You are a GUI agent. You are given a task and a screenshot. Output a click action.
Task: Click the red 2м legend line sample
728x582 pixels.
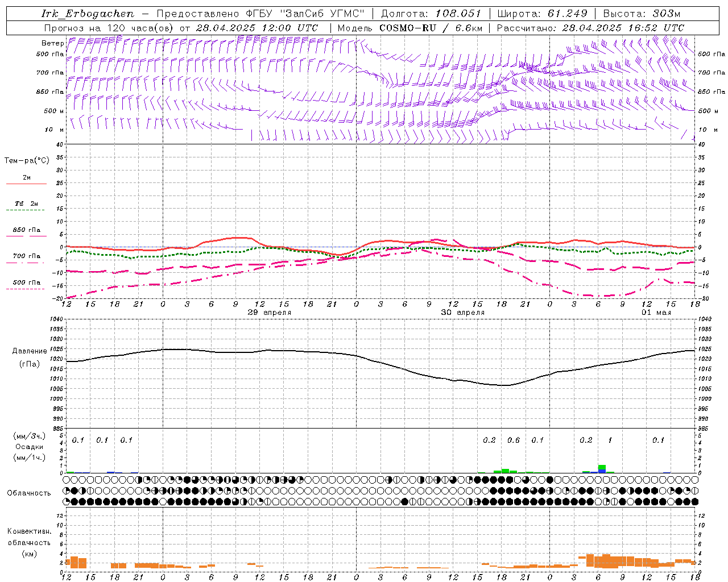tap(26, 184)
